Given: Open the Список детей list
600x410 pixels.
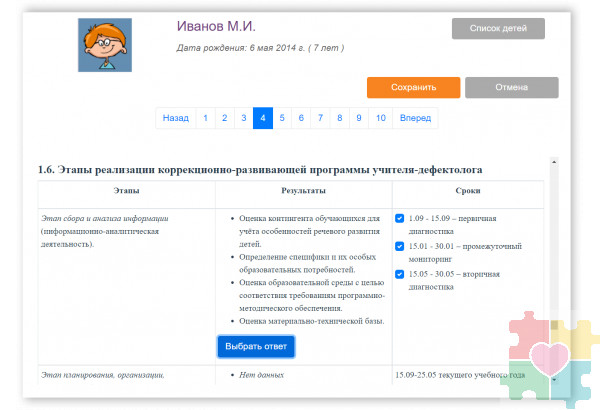Looking at the screenshot, I should click(498, 28).
